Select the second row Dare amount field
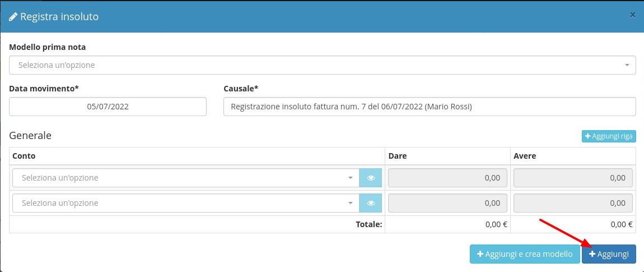The width and height of the screenshot is (644, 272). (x=447, y=203)
